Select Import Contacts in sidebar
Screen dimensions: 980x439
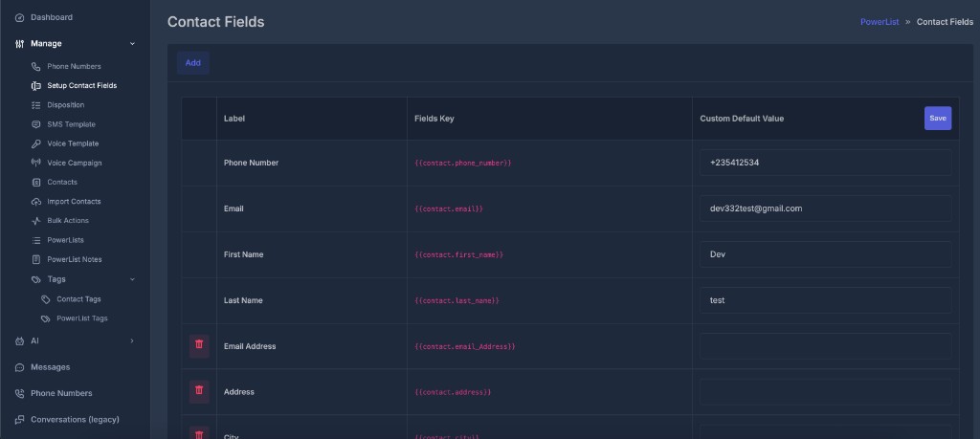click(74, 202)
